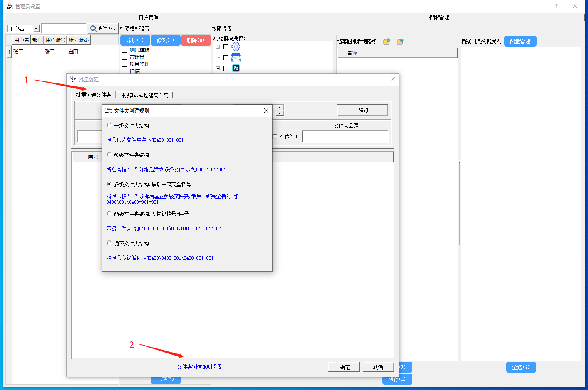Open the 用户名 search field dropdown
Viewport: 588px width, 390px height.
pos(36,29)
